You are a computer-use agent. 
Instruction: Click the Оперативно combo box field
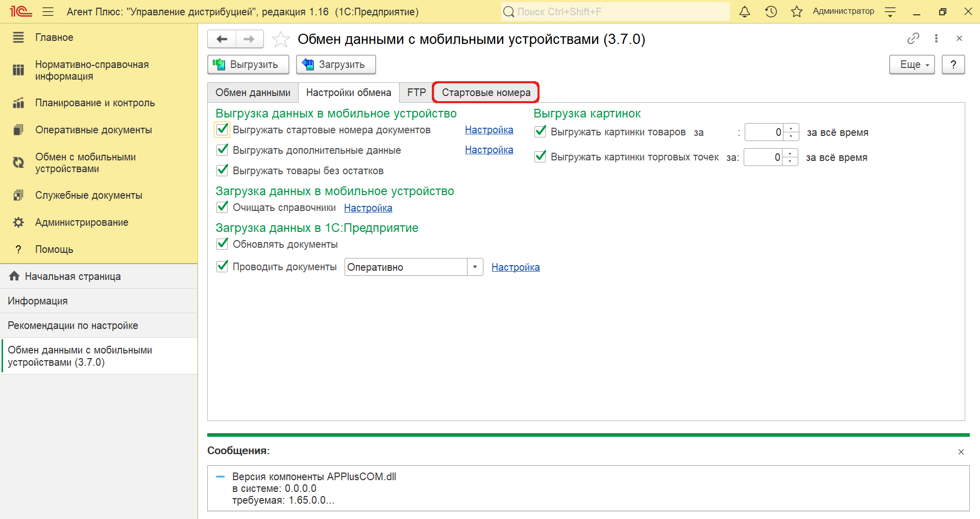coord(406,267)
